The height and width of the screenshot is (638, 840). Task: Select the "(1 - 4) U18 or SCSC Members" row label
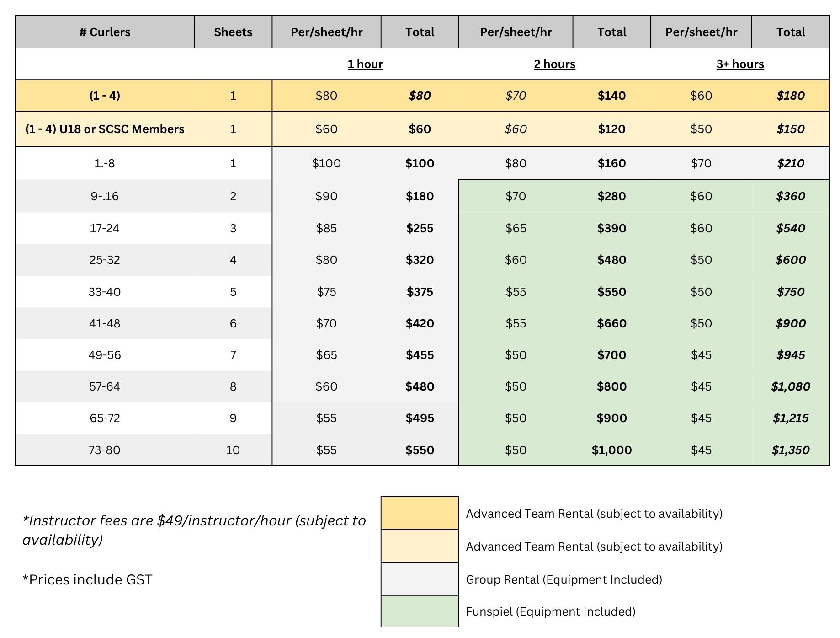105,129
